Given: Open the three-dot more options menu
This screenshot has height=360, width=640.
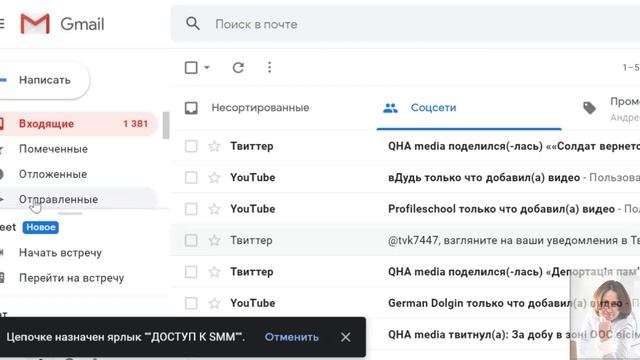Looking at the screenshot, I should [x=269, y=67].
